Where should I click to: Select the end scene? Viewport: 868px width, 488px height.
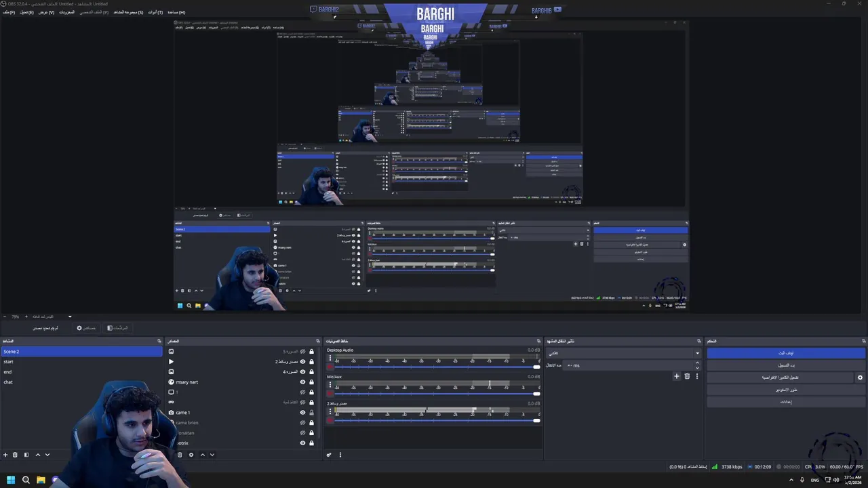point(81,372)
